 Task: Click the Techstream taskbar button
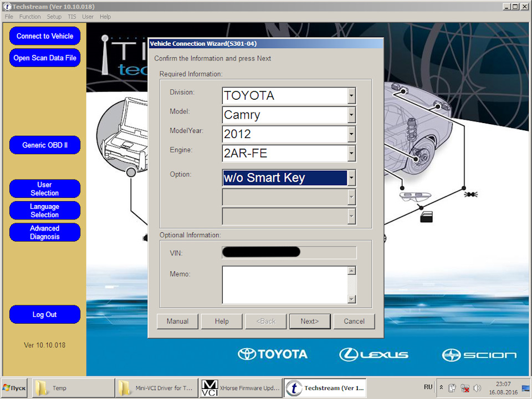pyautogui.click(x=325, y=388)
